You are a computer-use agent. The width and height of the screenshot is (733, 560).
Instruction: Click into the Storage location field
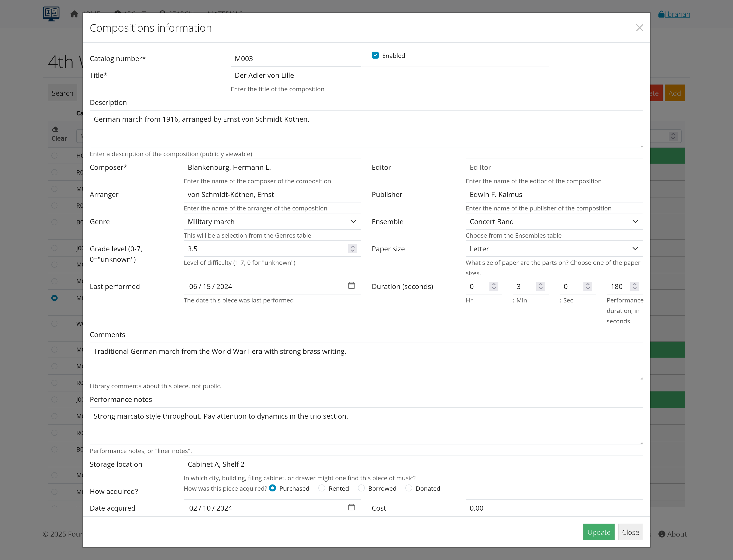(x=413, y=464)
